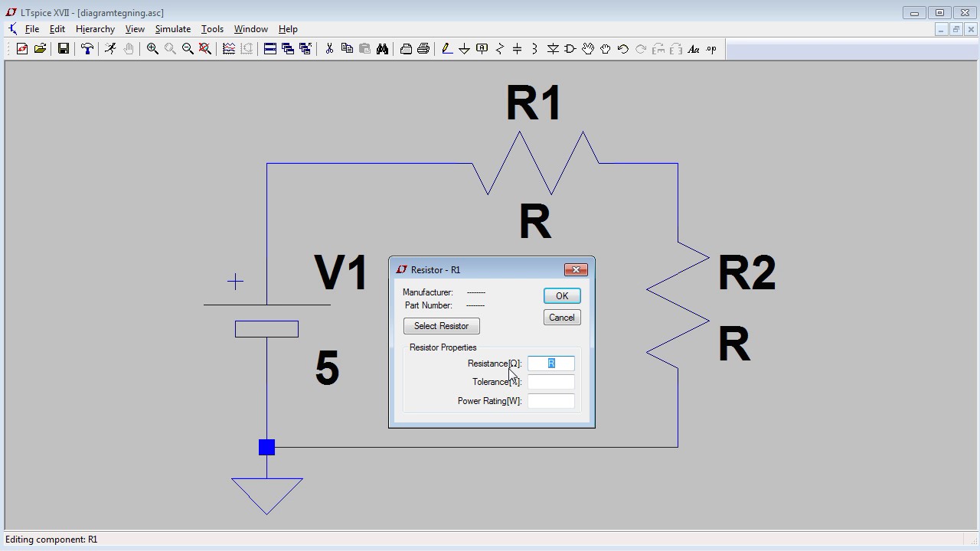
Task: Select the Move hand tool
Action: (x=588, y=49)
